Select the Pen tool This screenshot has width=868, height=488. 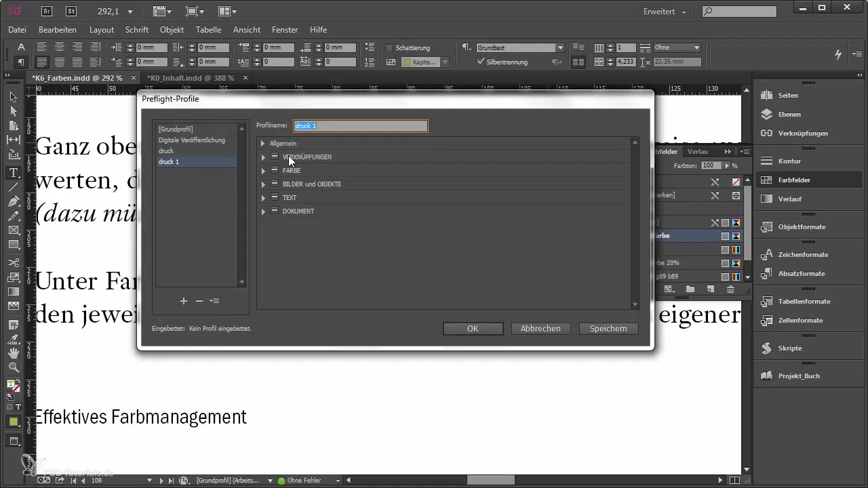[13, 202]
